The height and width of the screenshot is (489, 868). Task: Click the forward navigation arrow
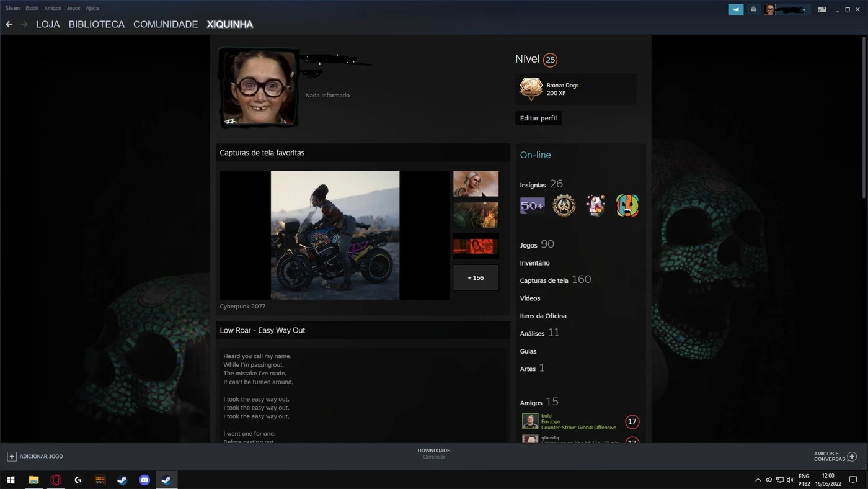pos(24,24)
